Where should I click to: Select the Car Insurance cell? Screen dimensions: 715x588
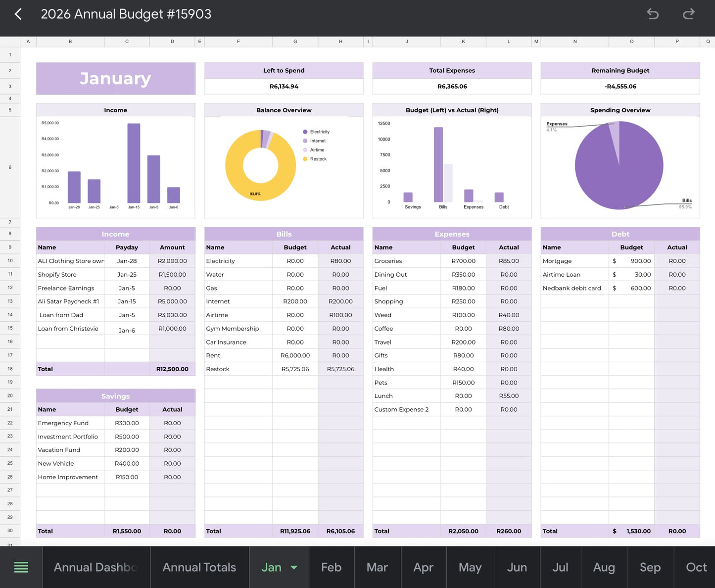pyautogui.click(x=238, y=342)
